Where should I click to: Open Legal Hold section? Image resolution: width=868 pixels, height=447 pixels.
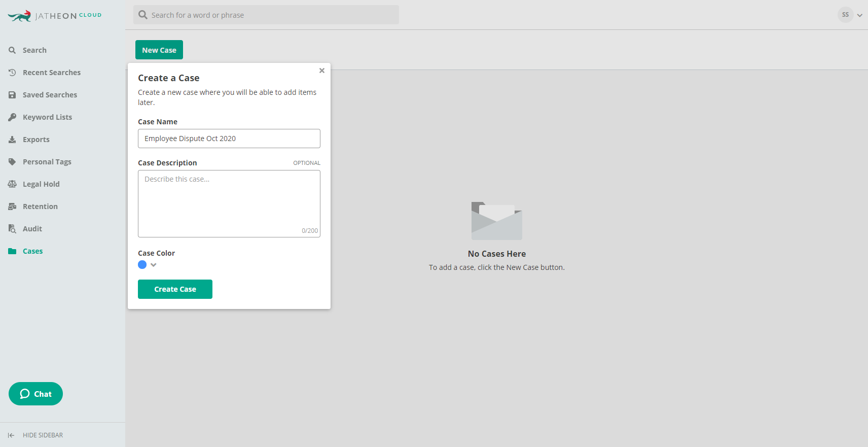point(41,184)
